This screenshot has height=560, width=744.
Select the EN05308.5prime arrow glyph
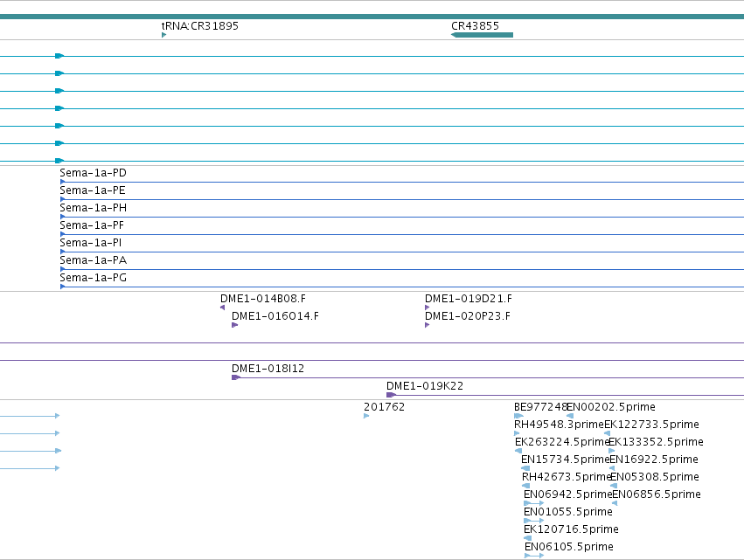coord(614,486)
